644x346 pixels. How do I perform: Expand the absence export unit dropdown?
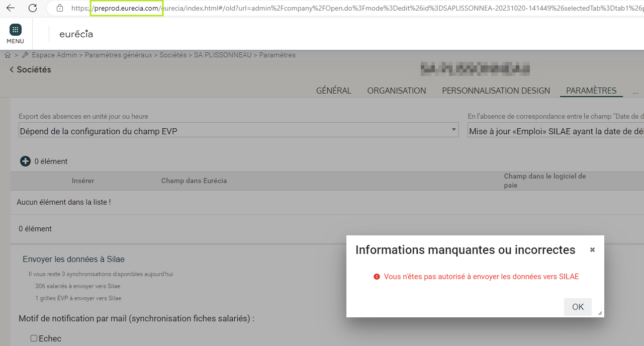pos(238,131)
